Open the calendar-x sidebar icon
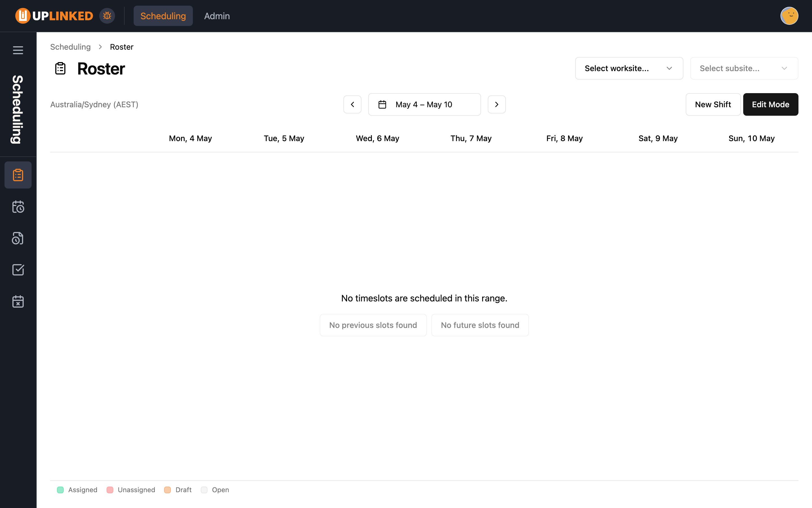The image size is (812, 508). 18,301
